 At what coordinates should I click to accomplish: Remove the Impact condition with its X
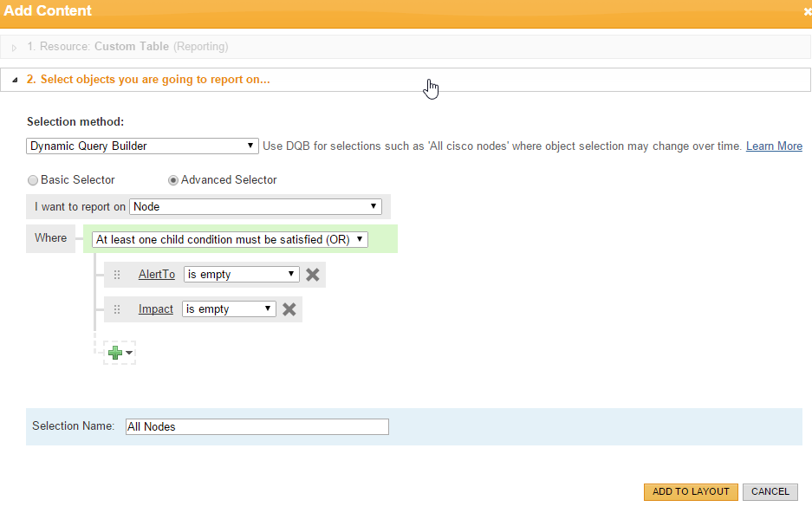coord(289,309)
